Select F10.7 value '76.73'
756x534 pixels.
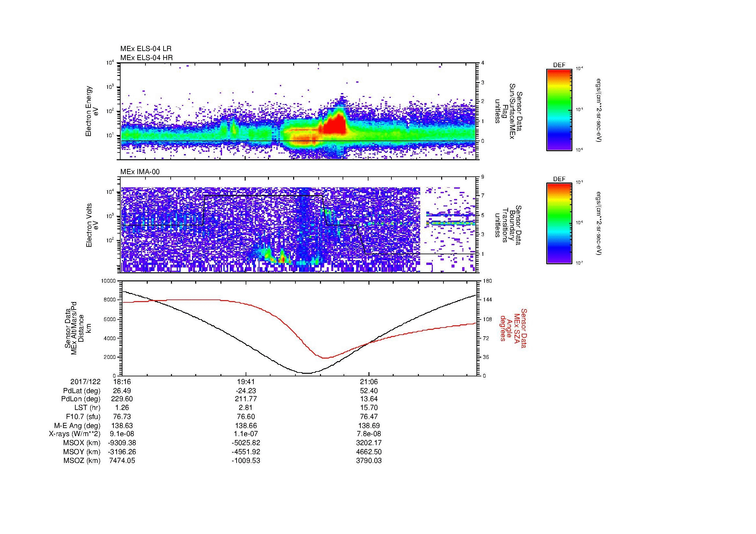click(x=122, y=417)
